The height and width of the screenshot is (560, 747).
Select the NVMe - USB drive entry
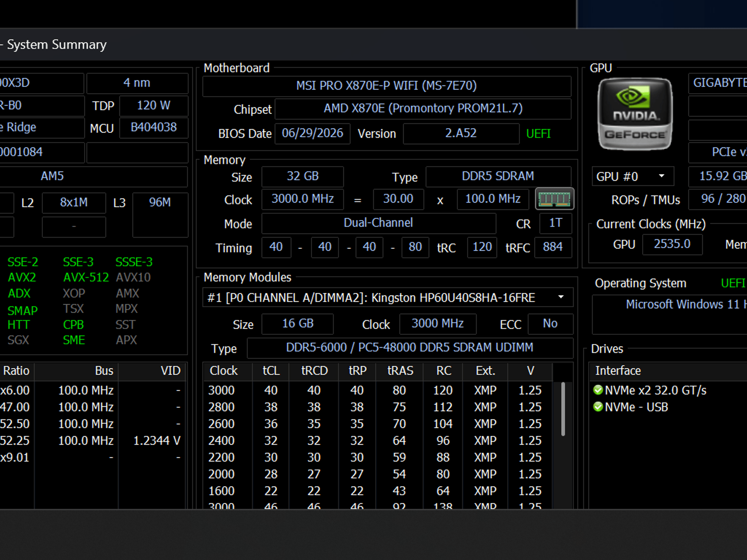pos(636,407)
